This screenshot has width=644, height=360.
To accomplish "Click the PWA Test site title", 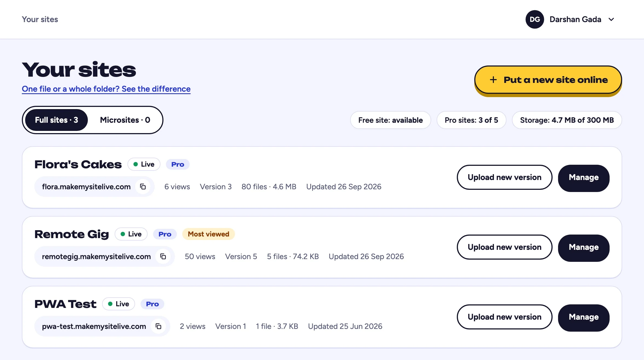I will tap(65, 304).
